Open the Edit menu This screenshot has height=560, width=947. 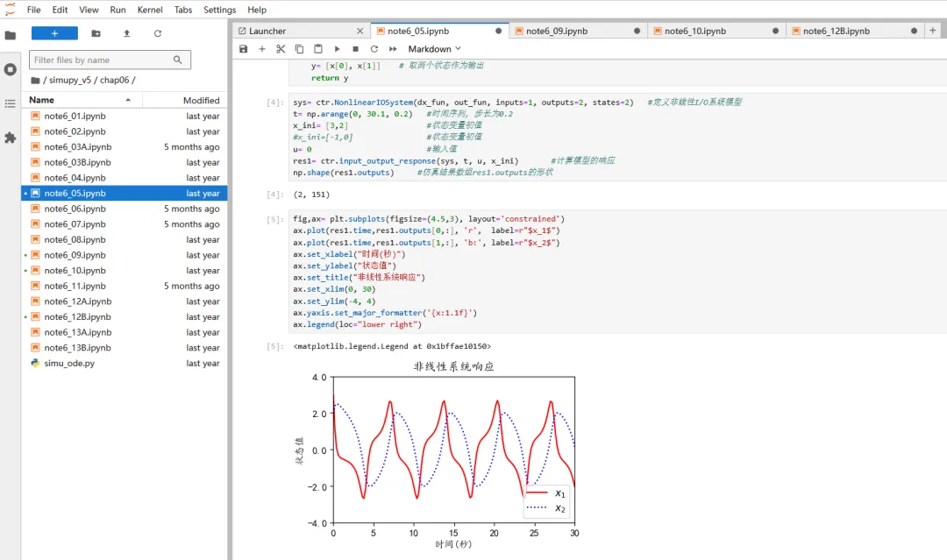[x=60, y=10]
